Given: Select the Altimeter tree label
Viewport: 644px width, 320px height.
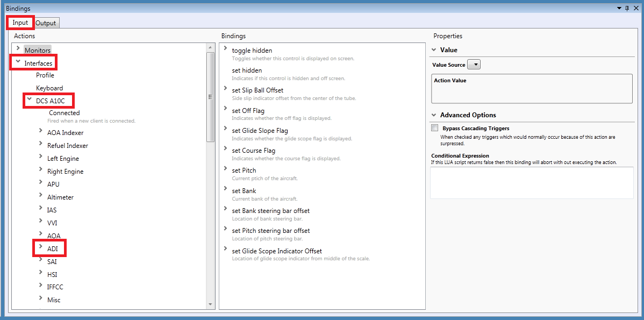Looking at the screenshot, I should [x=60, y=197].
